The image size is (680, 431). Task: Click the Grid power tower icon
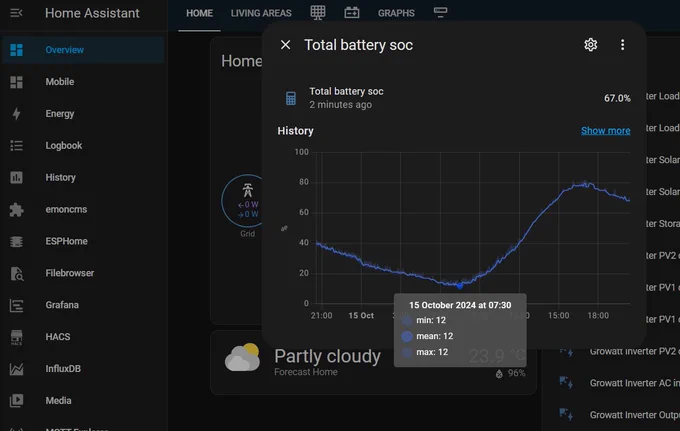click(248, 190)
